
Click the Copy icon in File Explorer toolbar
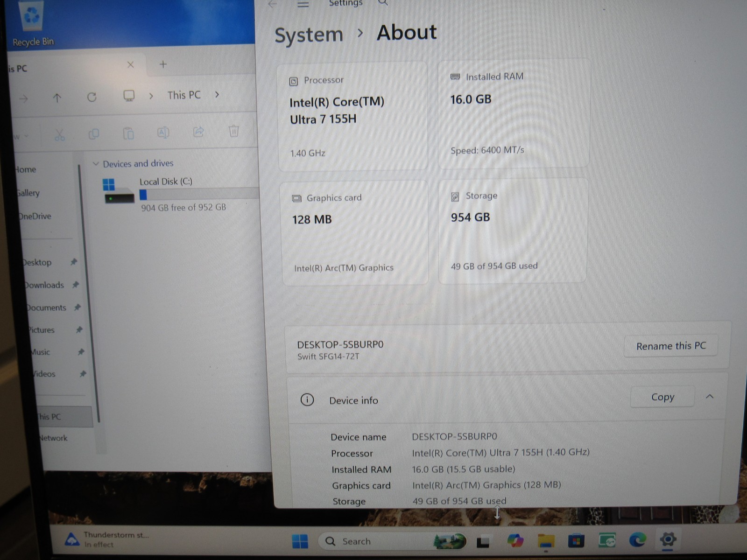point(94,134)
